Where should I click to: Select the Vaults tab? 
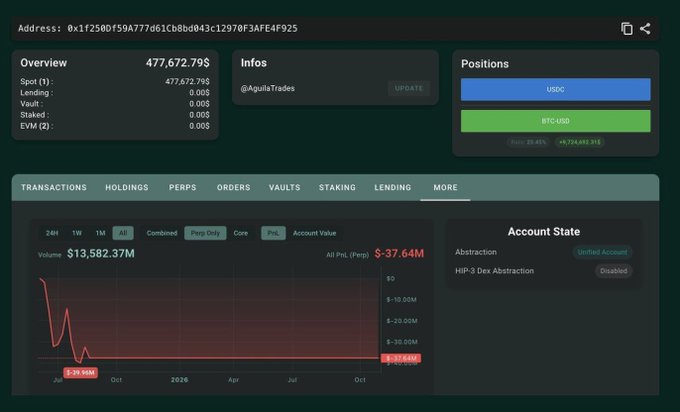point(284,187)
